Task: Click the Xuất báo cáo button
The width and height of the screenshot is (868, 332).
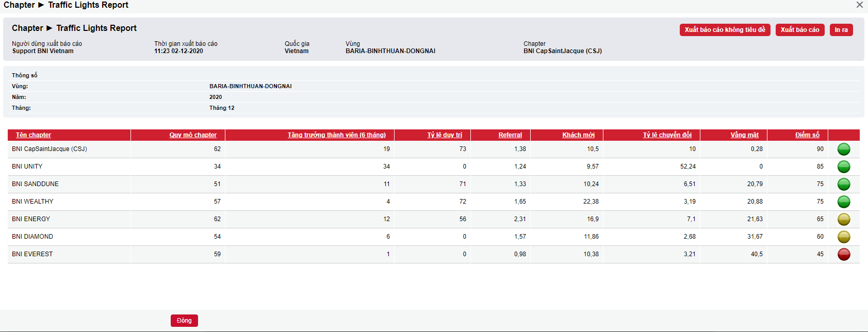Action: pos(800,30)
